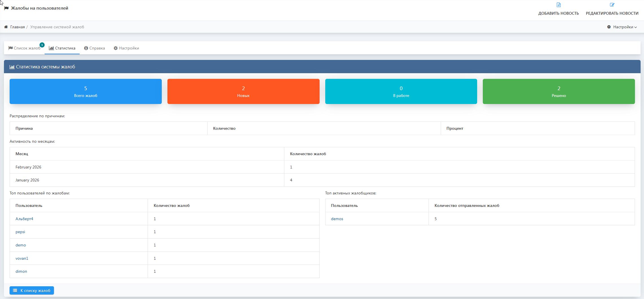Select the Статистика tab
Viewport: 644px width, 299px height.
click(62, 48)
